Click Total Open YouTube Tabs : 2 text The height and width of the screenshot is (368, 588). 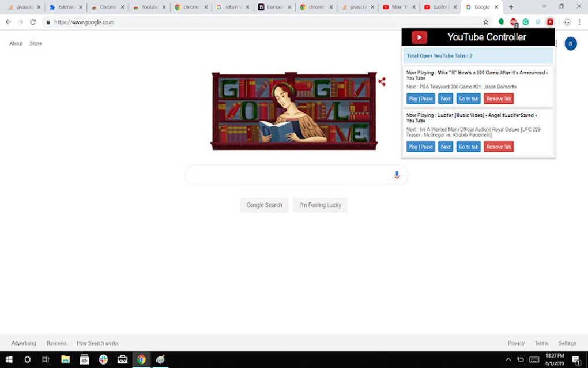point(439,56)
